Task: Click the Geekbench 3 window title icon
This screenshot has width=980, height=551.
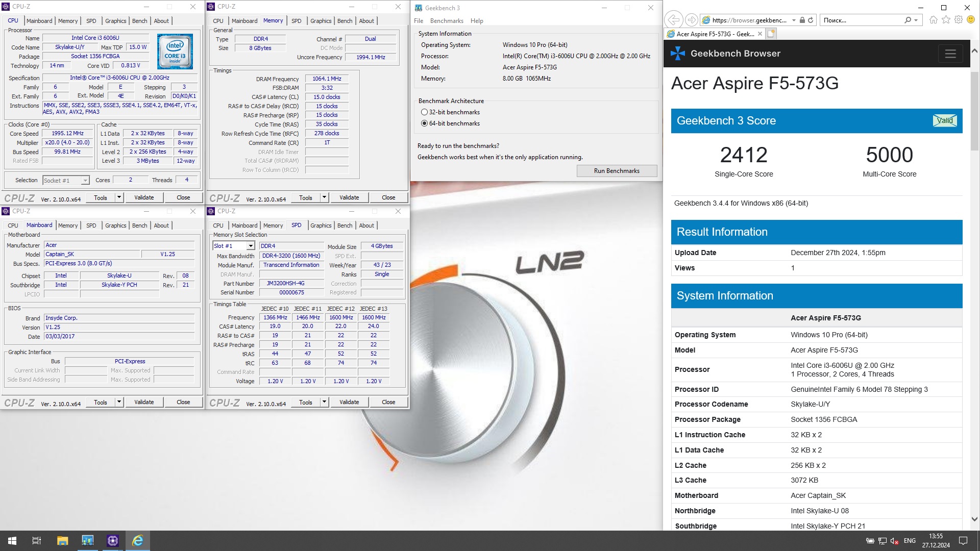Action: 419,8
